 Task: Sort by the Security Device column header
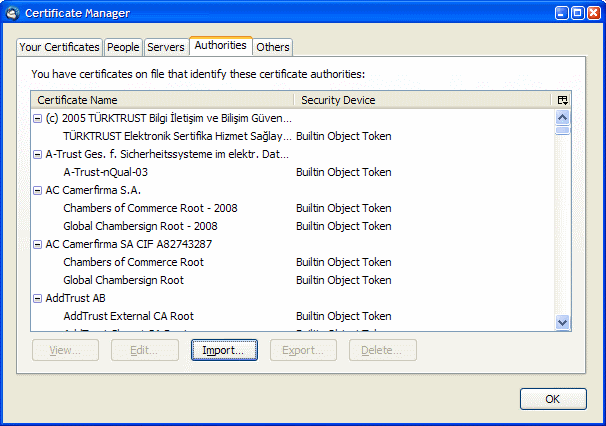click(x=423, y=100)
